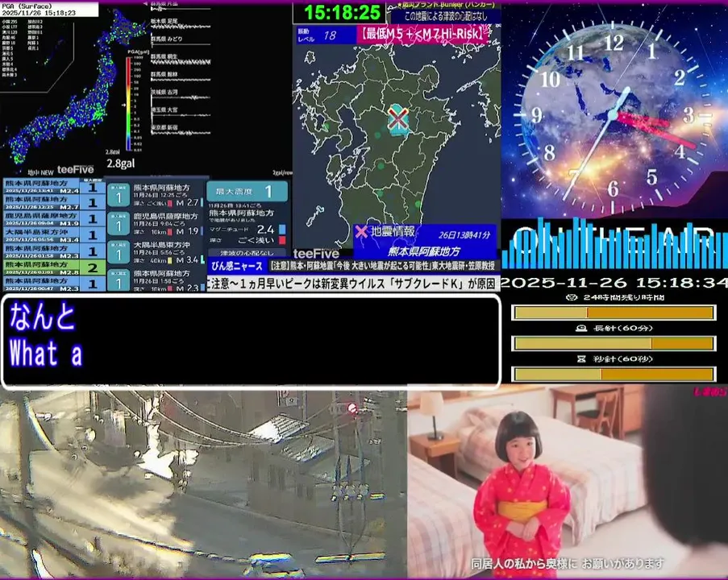This screenshot has height=580, width=728.
Task: Select the 2025/11/26 01:01 M2.8 green row
Action: tap(55, 267)
